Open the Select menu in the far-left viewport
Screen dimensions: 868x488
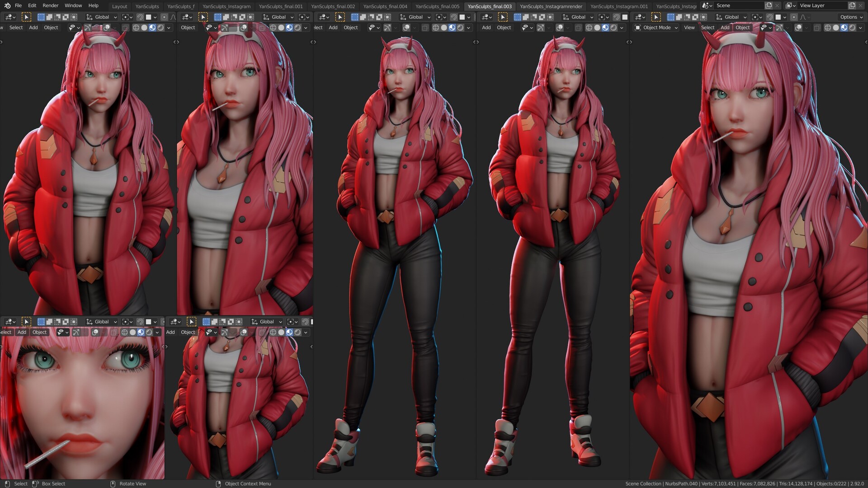tap(16, 28)
